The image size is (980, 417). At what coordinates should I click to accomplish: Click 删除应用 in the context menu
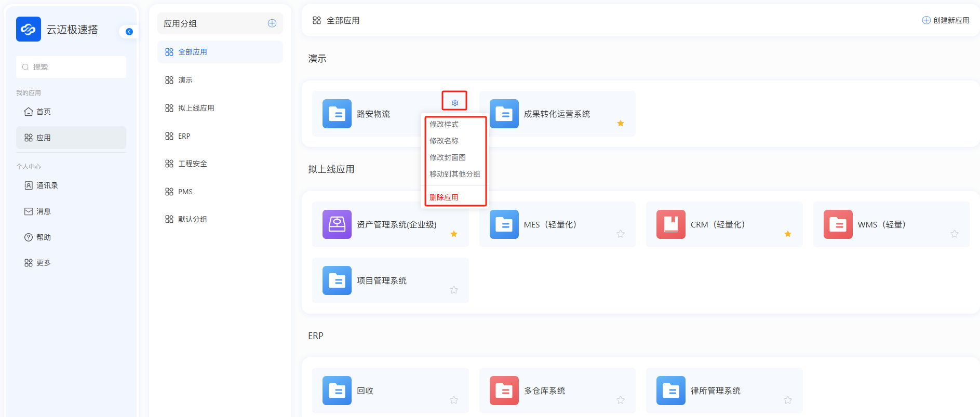click(x=444, y=197)
